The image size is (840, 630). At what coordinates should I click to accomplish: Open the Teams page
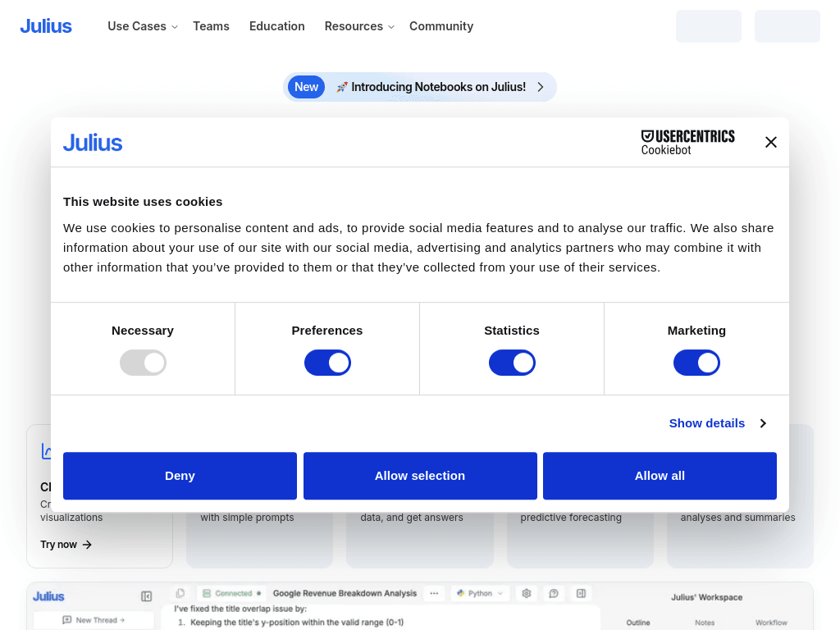pos(211,26)
